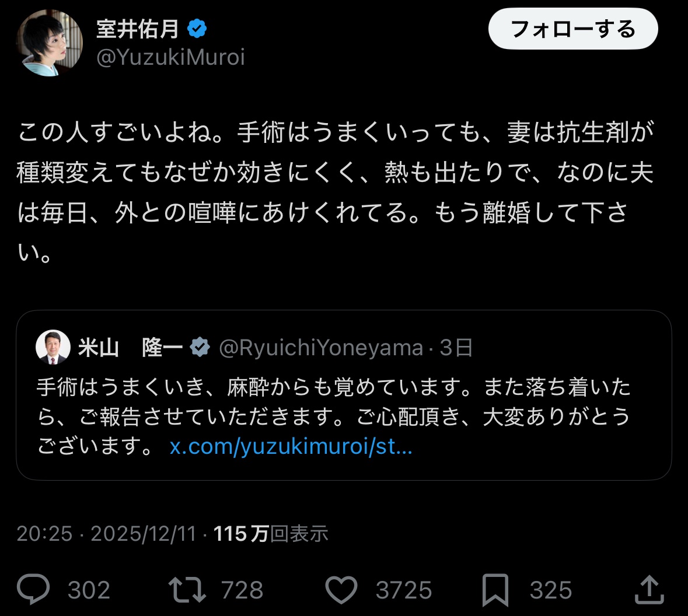
Task: Tap the フォローする button
Action: coord(572,29)
